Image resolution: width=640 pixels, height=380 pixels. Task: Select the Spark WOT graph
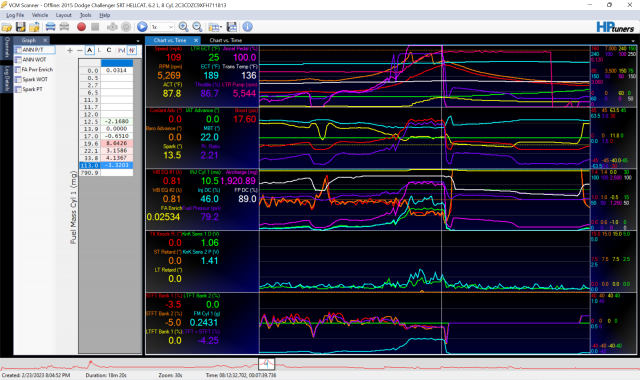(x=32, y=79)
